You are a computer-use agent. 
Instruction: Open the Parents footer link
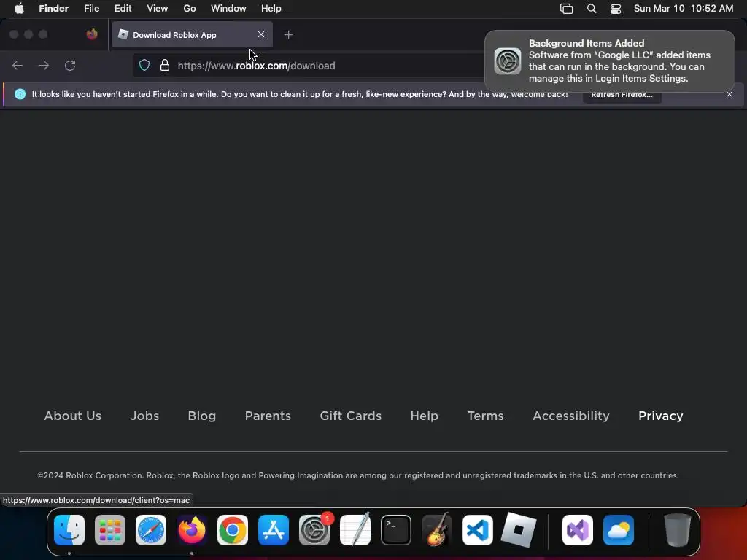(x=268, y=416)
